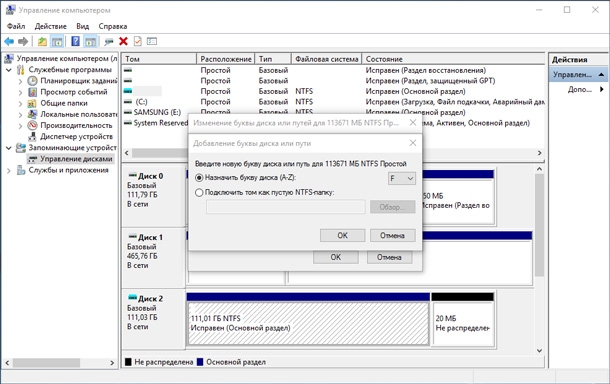Go back using the blue back arrow
Image resolution: width=610 pixels, height=384 pixels.
click(x=9, y=41)
